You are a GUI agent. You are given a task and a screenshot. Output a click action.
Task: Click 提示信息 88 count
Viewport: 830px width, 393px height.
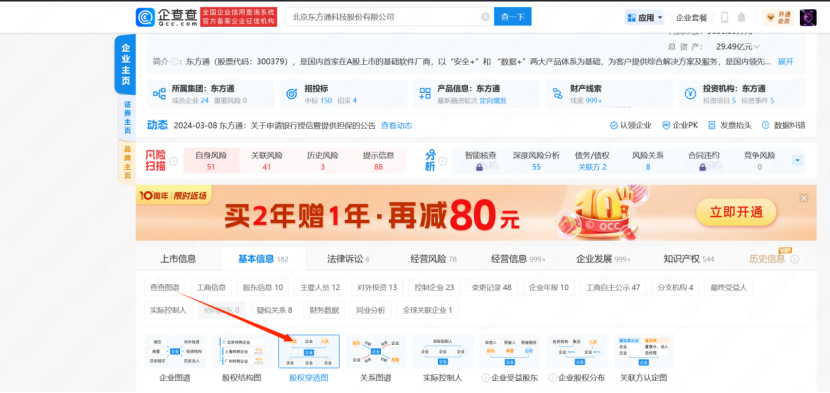point(378,160)
